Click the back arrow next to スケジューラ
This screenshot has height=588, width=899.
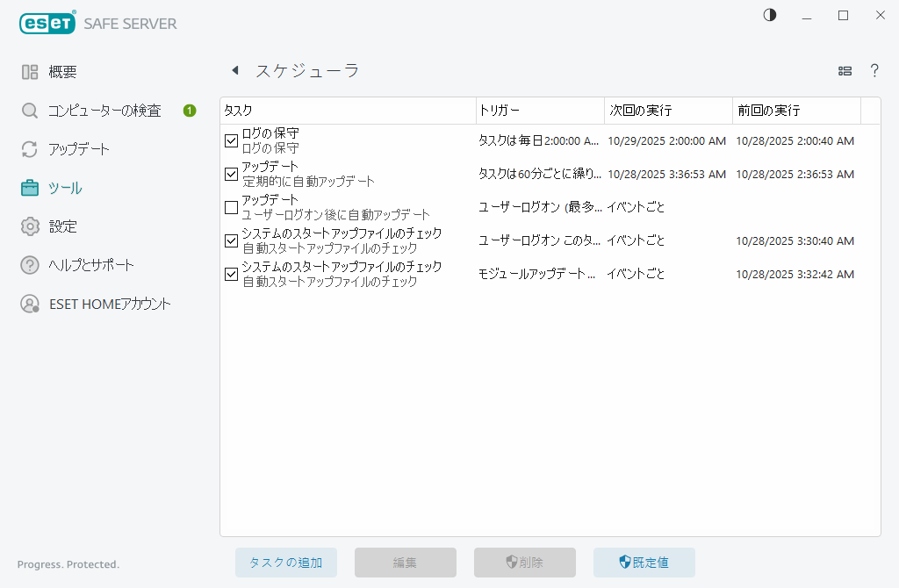[x=235, y=69]
